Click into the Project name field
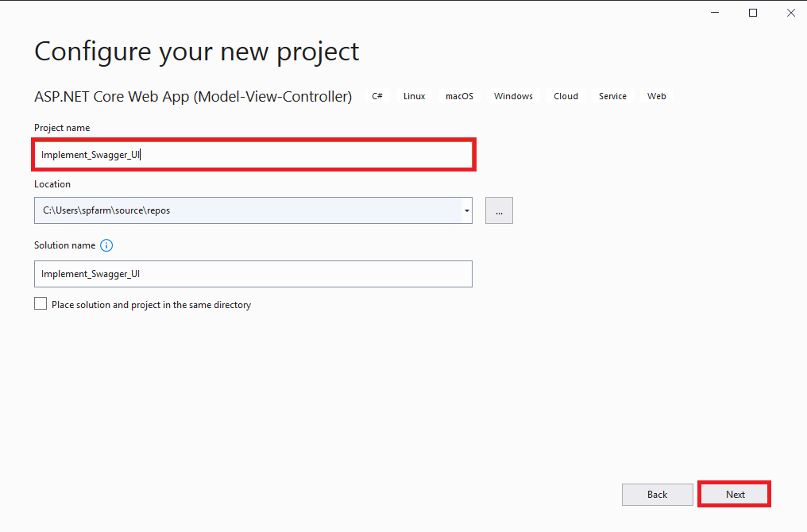Image resolution: width=807 pixels, height=532 pixels. point(254,155)
